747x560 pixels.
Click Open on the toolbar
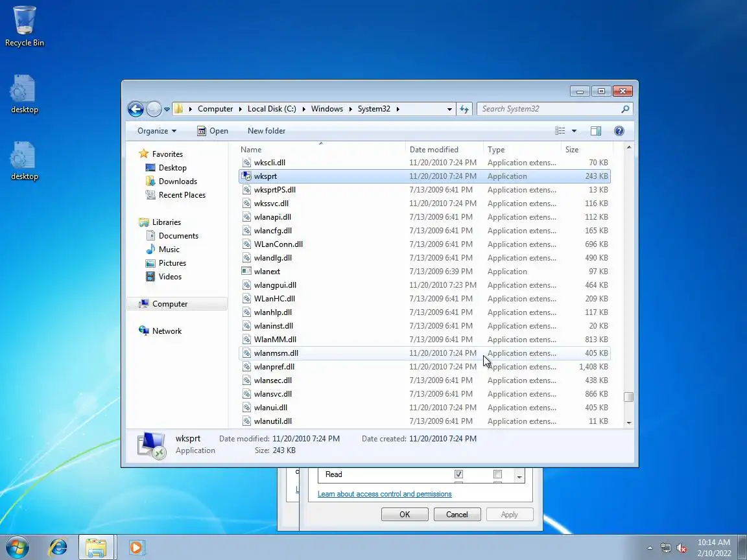213,131
